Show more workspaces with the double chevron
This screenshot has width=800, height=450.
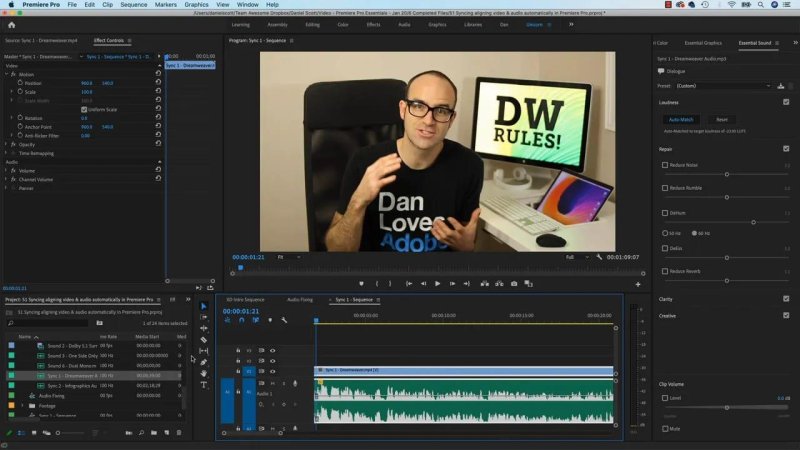571,24
